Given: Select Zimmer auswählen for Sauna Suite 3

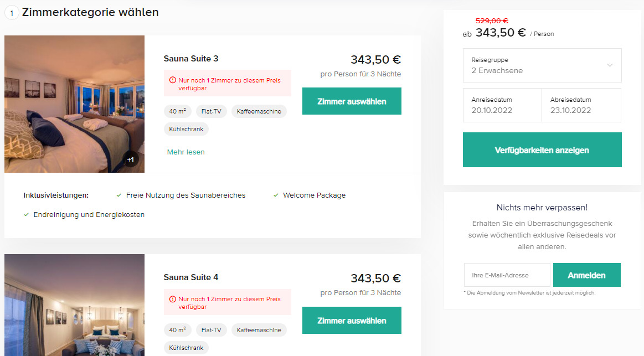Looking at the screenshot, I should pyautogui.click(x=352, y=101).
